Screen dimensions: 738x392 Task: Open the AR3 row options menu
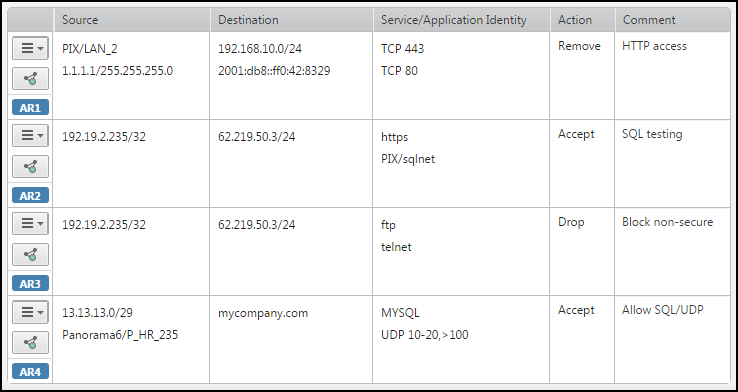point(30,224)
